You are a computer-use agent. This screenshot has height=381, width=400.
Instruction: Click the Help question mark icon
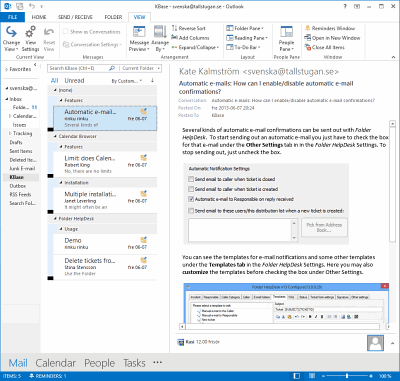tap(344, 6)
